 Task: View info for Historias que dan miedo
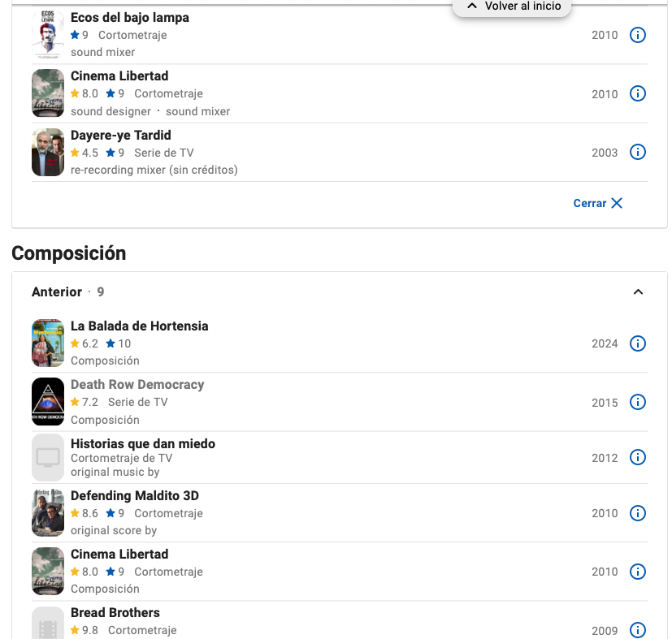(x=638, y=458)
